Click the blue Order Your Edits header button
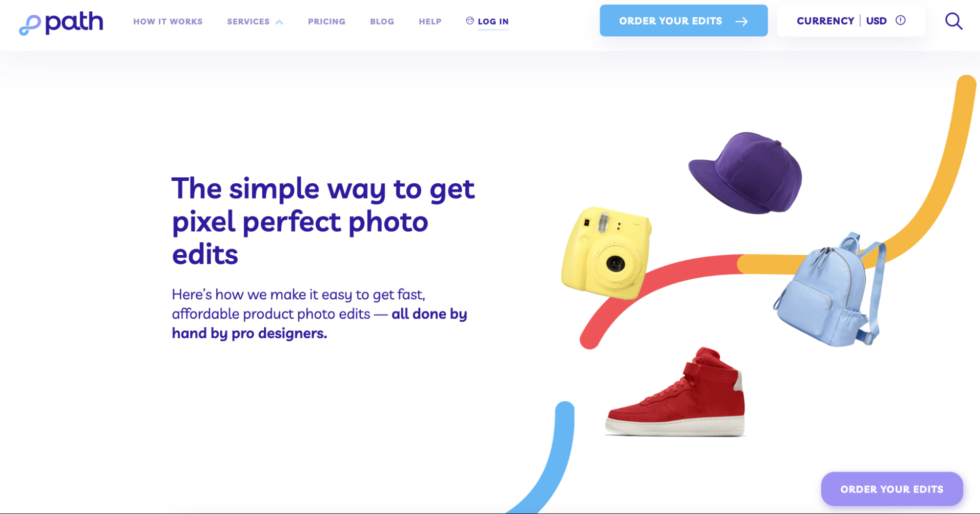This screenshot has width=980, height=514. coord(683,21)
